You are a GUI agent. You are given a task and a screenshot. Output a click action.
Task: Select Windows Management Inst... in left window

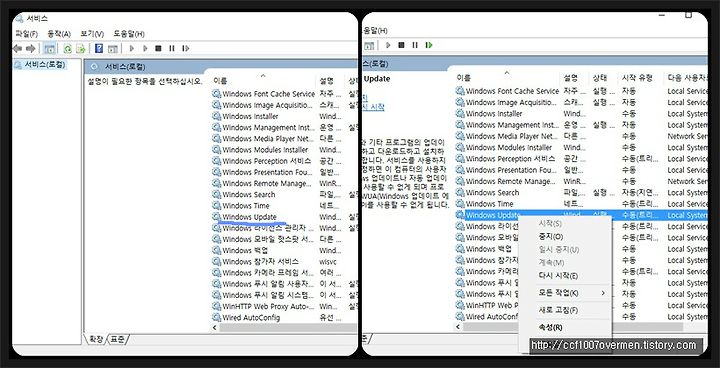pos(269,127)
